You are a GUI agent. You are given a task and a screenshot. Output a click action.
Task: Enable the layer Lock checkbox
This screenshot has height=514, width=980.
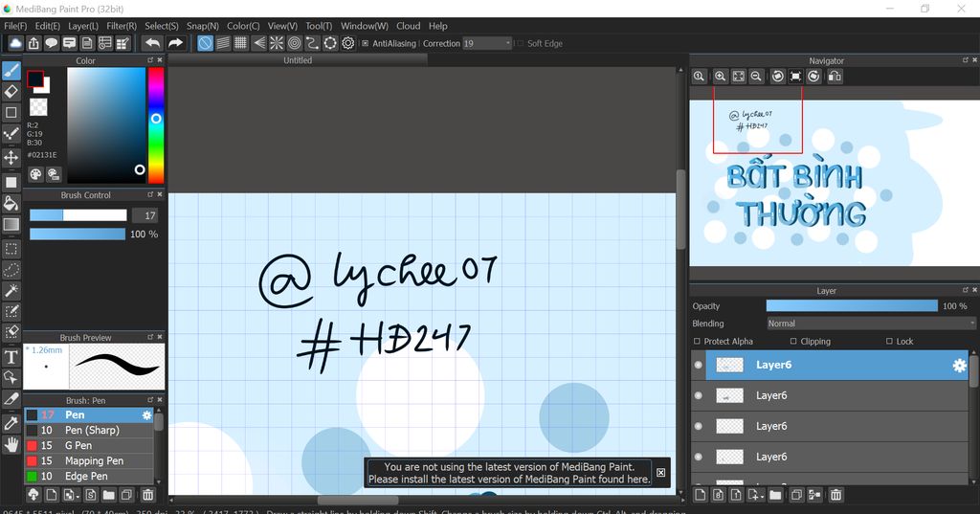pyautogui.click(x=889, y=342)
